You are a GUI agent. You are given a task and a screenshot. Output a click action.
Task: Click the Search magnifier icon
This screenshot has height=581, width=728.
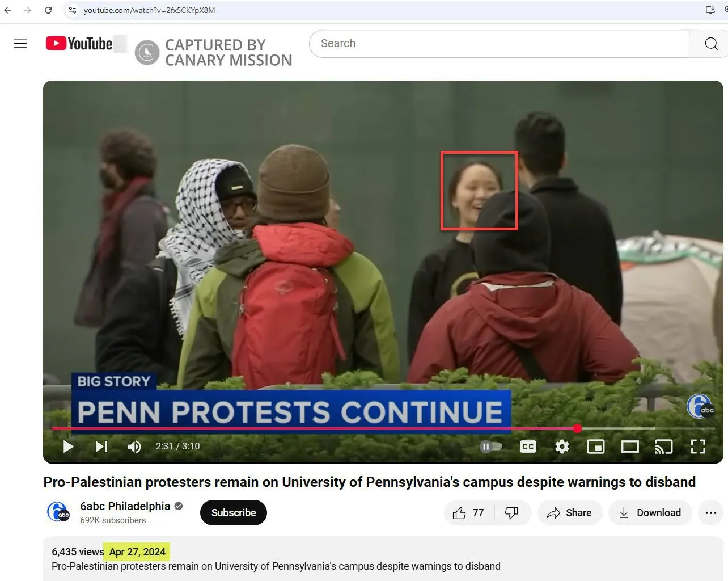click(x=710, y=43)
